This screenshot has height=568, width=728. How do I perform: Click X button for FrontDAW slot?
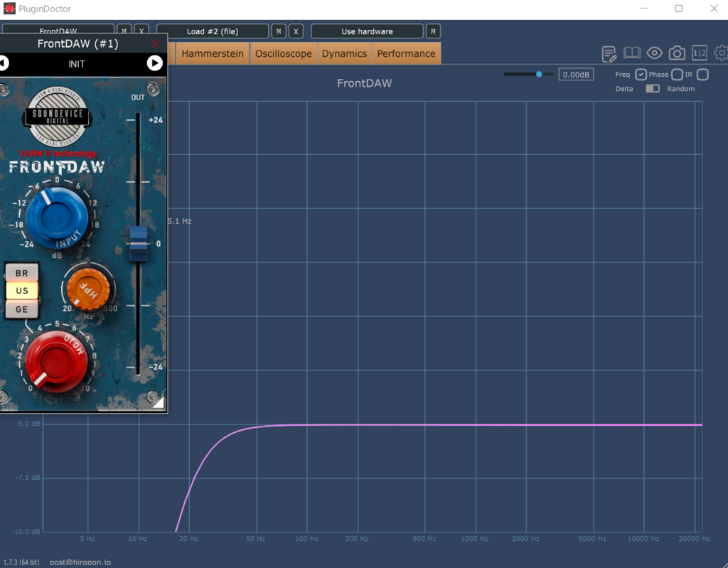(141, 29)
